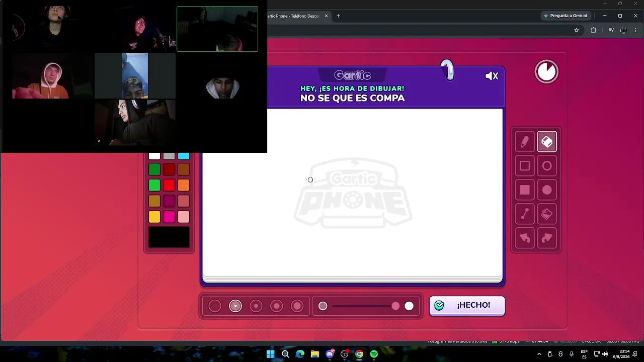Open Discord from the taskbar
Screen dimensions: 644x362
click(x=330, y=354)
